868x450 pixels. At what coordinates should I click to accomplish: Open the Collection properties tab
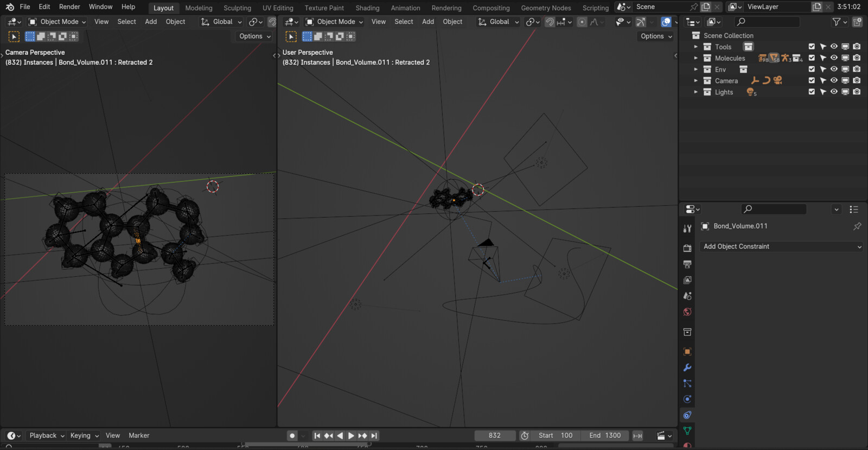click(687, 332)
